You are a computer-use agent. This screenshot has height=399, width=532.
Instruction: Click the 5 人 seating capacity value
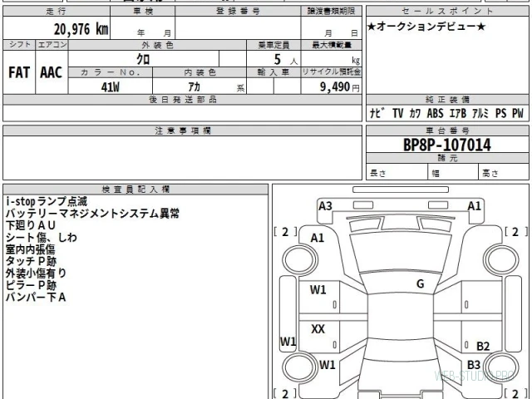[x=285, y=60]
